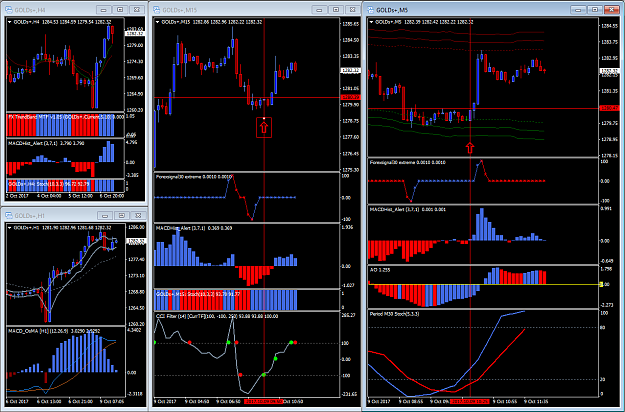
Task: Maximize the GOLDs+,M5 chart window
Action: 595,10
